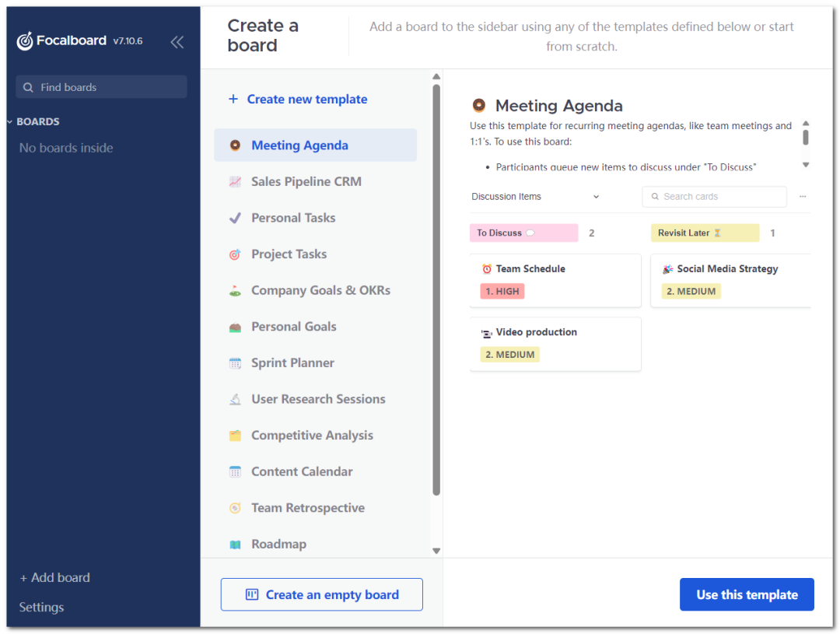Open Settings in the sidebar

coord(42,608)
